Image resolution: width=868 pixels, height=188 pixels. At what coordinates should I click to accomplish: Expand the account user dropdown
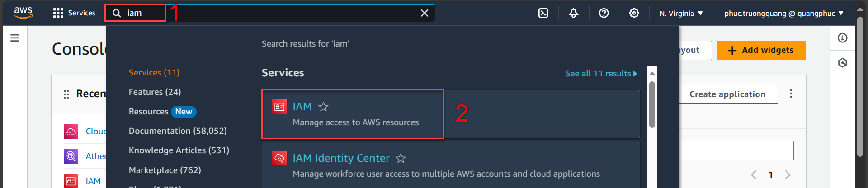click(x=783, y=13)
